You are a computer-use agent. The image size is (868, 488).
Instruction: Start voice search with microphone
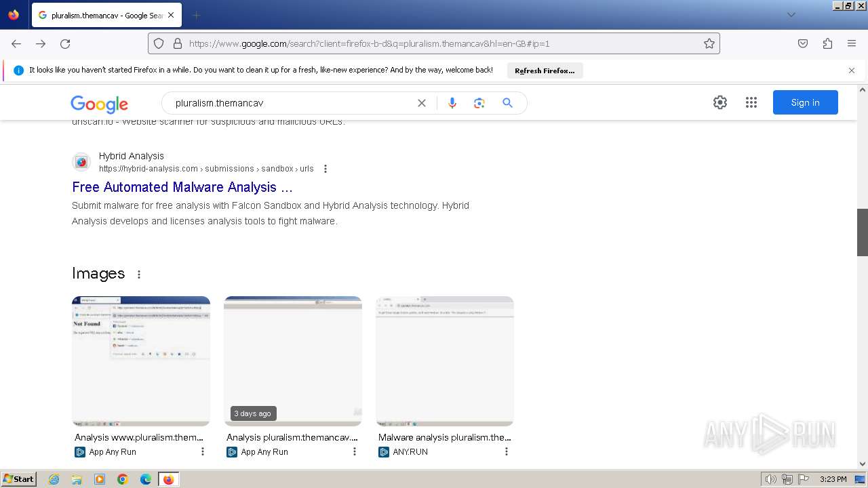click(x=452, y=103)
